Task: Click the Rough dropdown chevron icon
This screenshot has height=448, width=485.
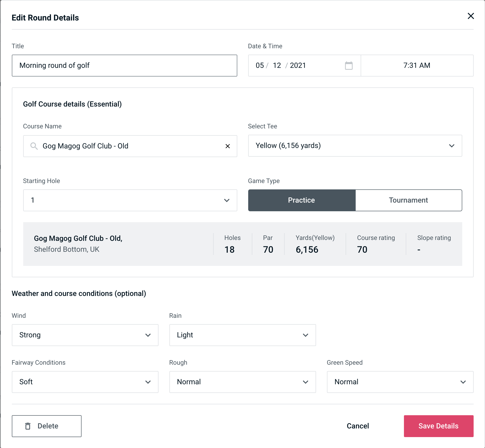Action: (307, 382)
